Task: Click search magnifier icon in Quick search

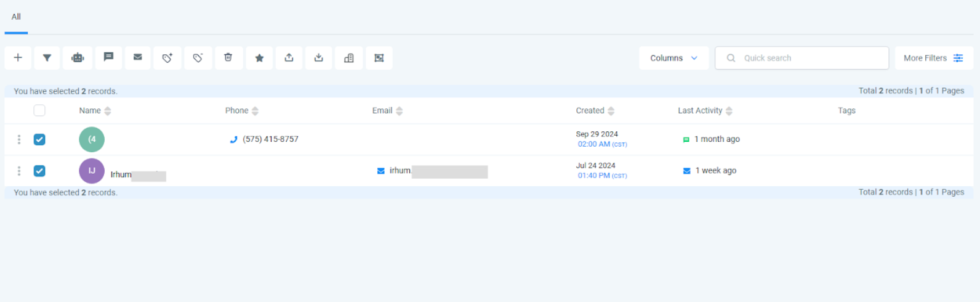Action: pos(731,58)
